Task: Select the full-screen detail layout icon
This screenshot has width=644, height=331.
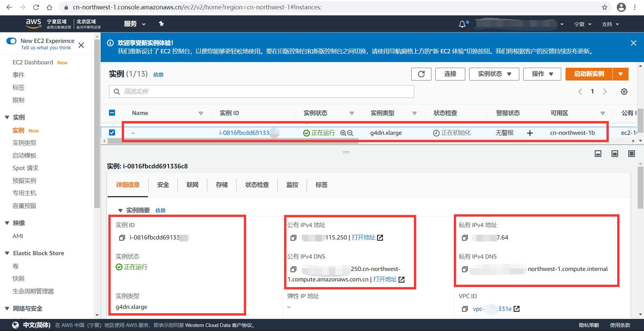Action: coord(632,153)
